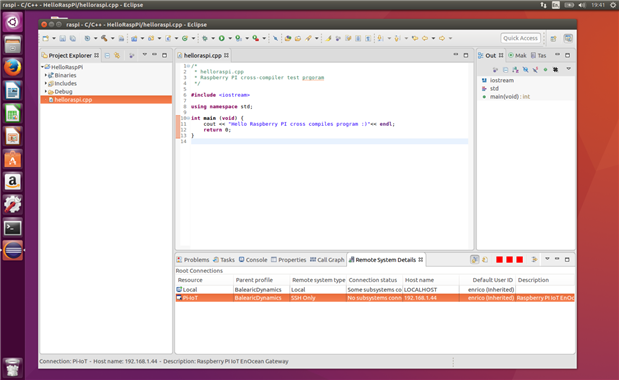Select the helloraspi.cpp editor tab
619x380 pixels.
pyautogui.click(x=203, y=55)
